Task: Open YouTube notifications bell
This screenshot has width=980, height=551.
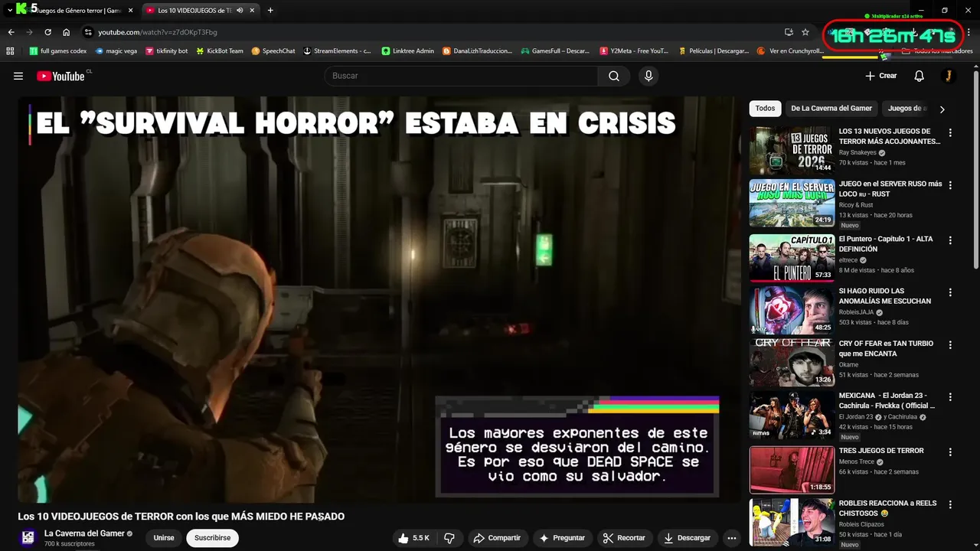Action: coord(920,76)
